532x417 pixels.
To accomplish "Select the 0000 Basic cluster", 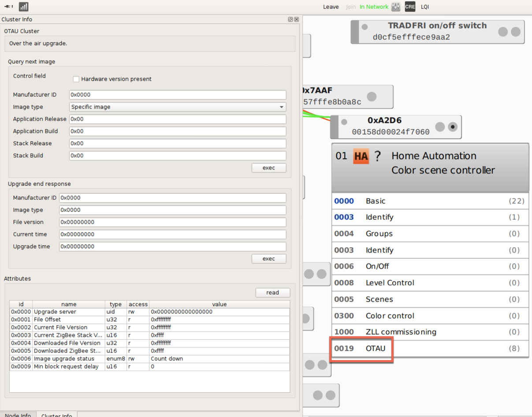I will pyautogui.click(x=430, y=201).
